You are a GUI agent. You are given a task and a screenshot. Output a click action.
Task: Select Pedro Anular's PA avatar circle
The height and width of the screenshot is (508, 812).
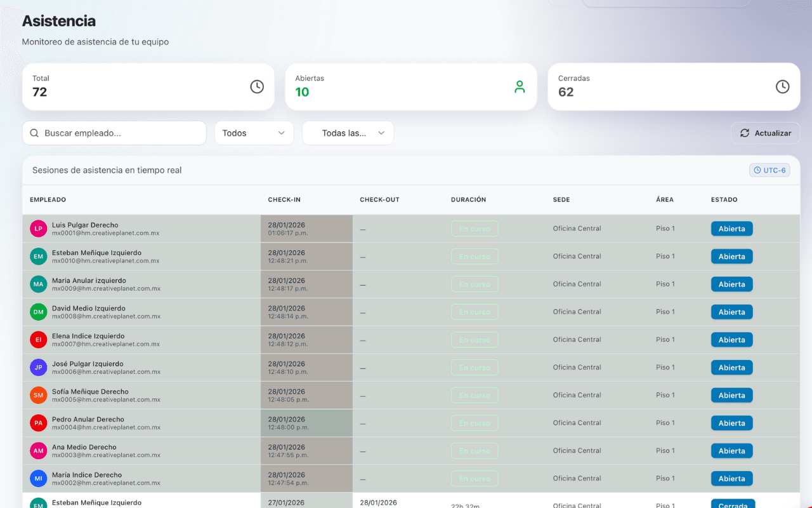[38, 422]
